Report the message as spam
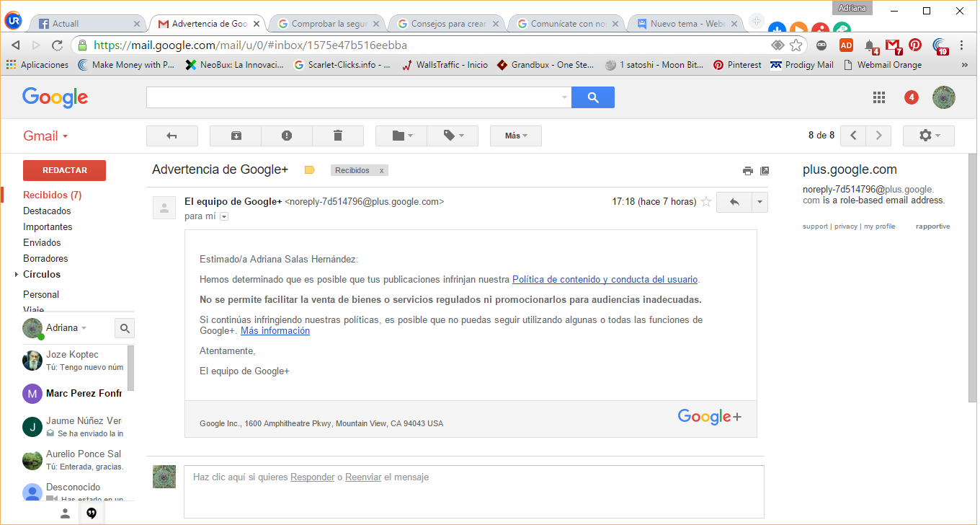This screenshot has height=525, width=980. tap(287, 136)
